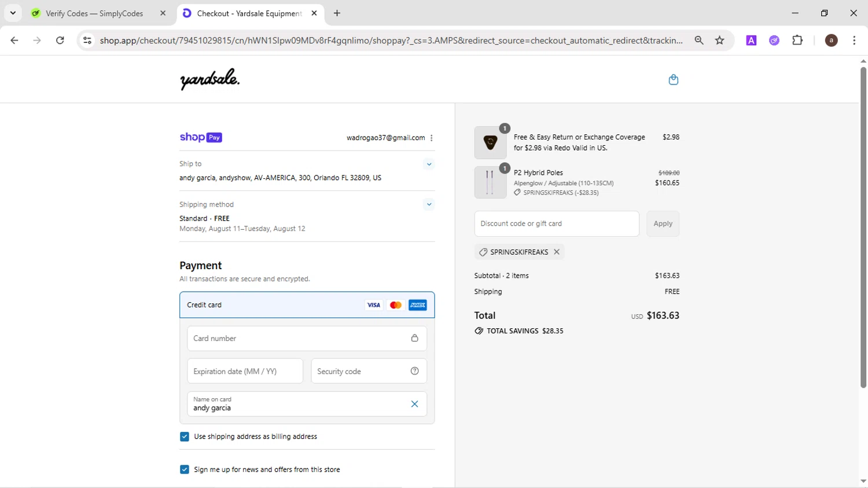The height and width of the screenshot is (488, 868).
Task: Expand the Shipping method section
Action: (x=429, y=204)
